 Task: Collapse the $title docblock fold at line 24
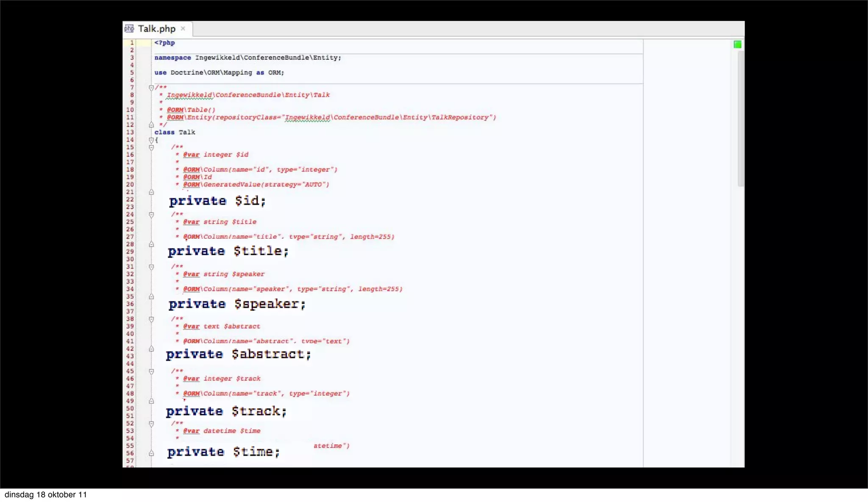click(x=151, y=215)
